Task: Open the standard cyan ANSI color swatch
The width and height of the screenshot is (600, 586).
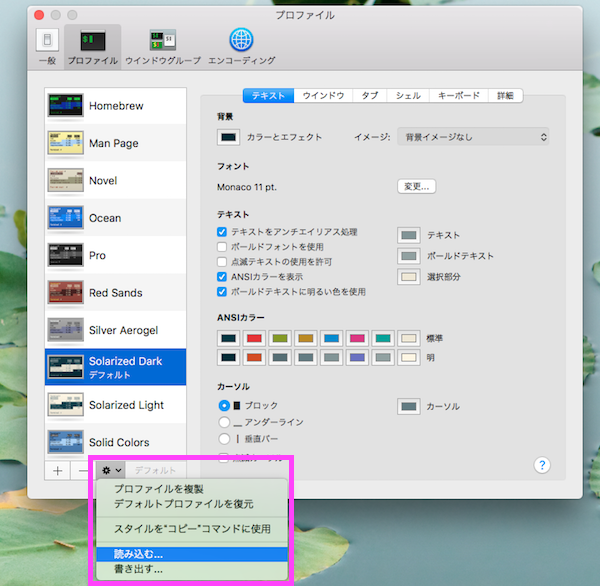Action: pos(383,338)
